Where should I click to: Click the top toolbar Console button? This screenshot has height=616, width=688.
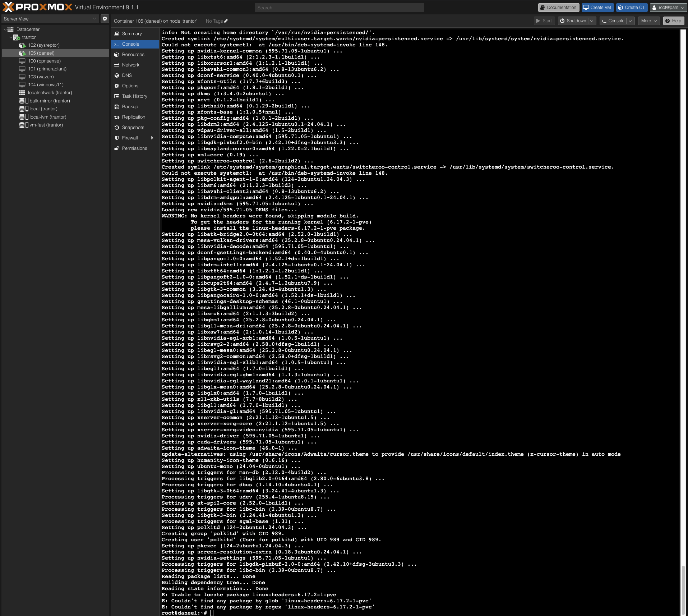613,21
